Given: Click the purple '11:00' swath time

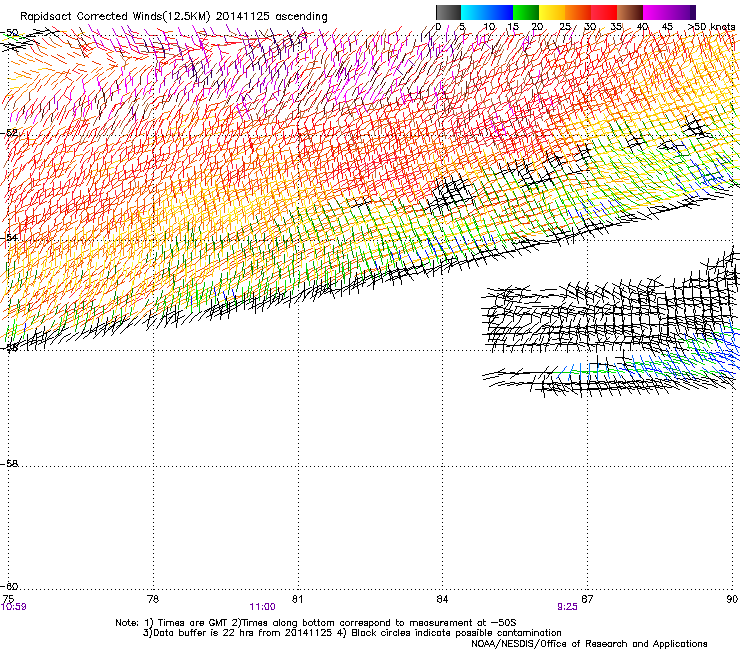Looking at the screenshot, I should (262, 607).
